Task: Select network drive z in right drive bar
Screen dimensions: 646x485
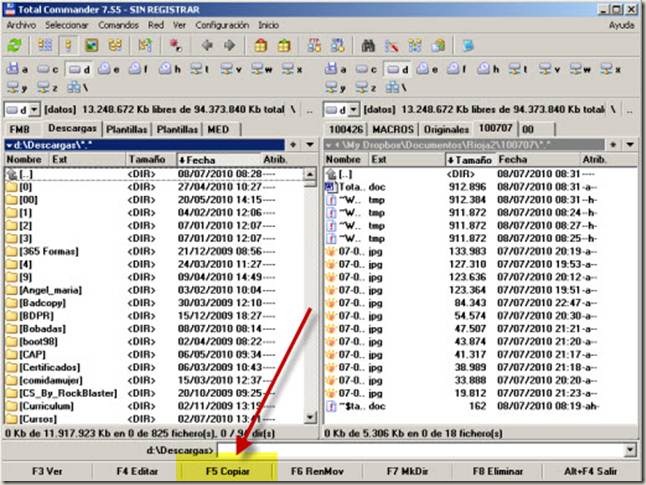Action: pyautogui.click(x=366, y=87)
